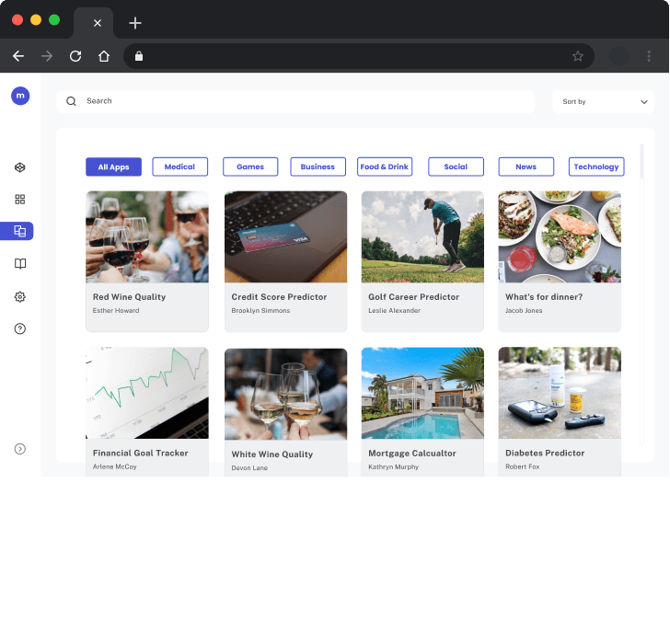The height and width of the screenshot is (644, 670).
Task: Open Diabetes Predictor image
Action: 560,393
